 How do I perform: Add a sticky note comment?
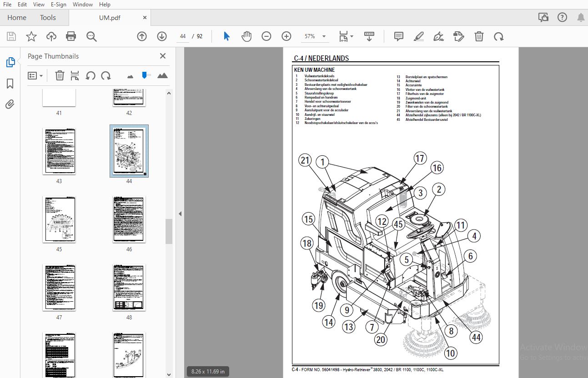click(x=399, y=36)
